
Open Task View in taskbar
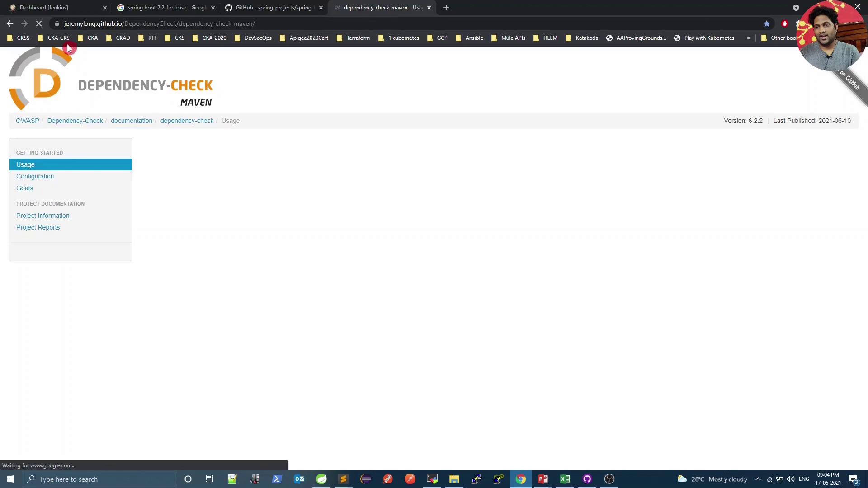tap(210, 479)
